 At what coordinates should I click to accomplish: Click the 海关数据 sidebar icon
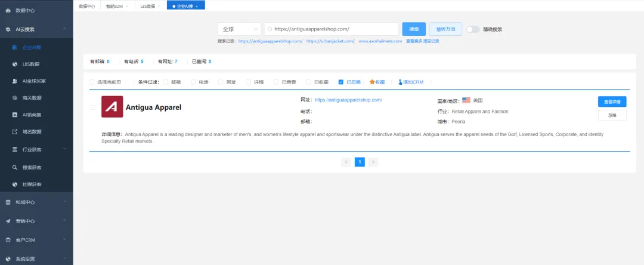[x=15, y=98]
